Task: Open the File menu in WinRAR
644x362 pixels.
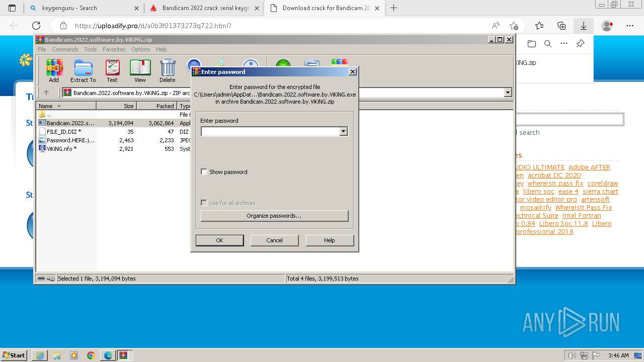Action: (x=42, y=49)
